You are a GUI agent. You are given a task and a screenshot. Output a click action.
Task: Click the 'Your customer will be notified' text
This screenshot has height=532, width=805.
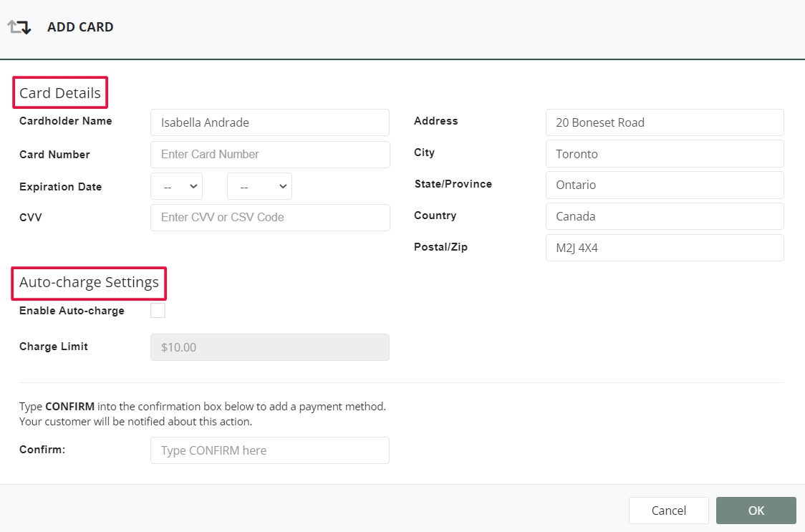(x=135, y=422)
